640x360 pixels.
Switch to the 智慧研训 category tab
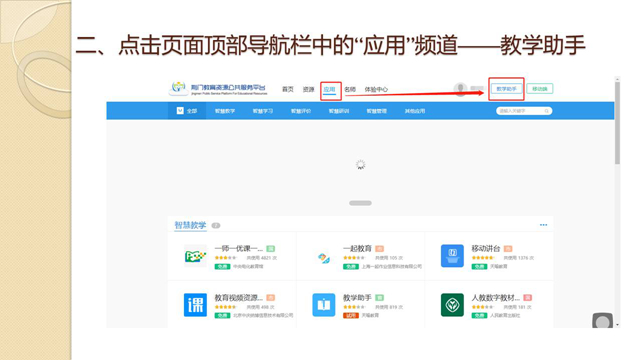[x=339, y=111]
